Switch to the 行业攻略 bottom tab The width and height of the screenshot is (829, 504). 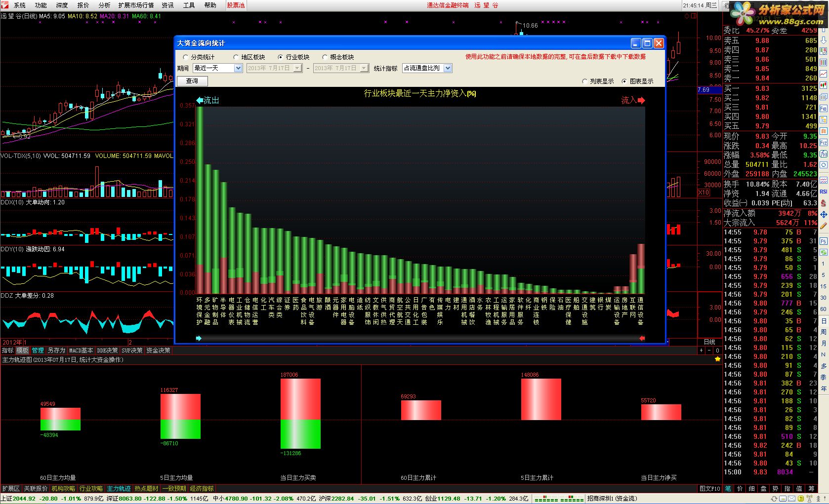click(91, 489)
